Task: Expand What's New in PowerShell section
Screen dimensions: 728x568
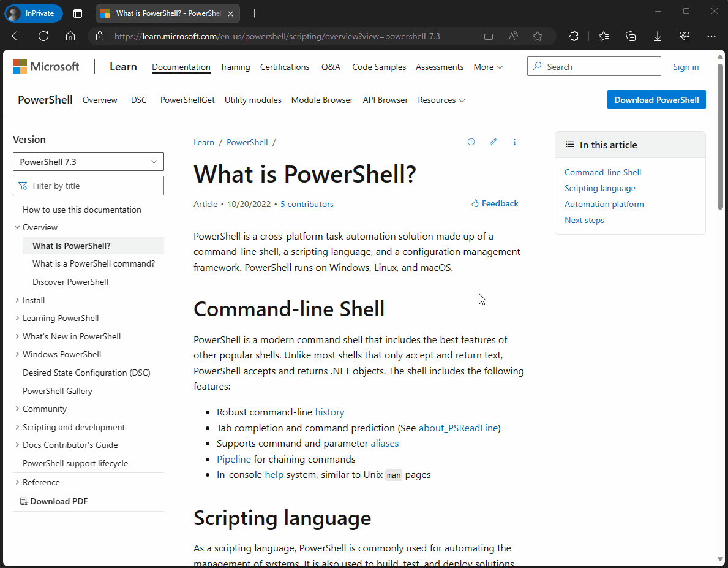Action: tap(17, 336)
